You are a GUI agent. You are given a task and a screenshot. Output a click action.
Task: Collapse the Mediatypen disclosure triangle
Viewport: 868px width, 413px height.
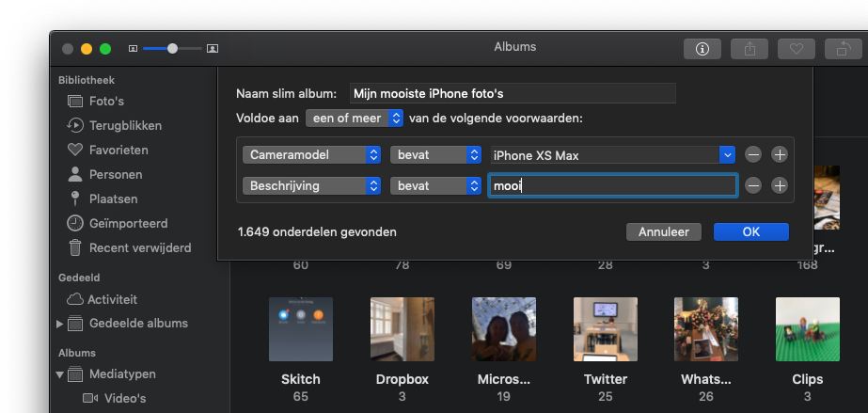coord(60,374)
